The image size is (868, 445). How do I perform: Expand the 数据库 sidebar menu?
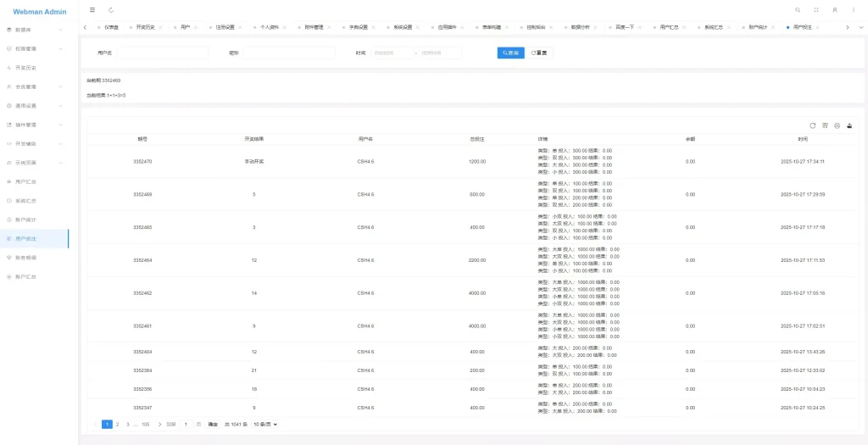pyautogui.click(x=34, y=30)
